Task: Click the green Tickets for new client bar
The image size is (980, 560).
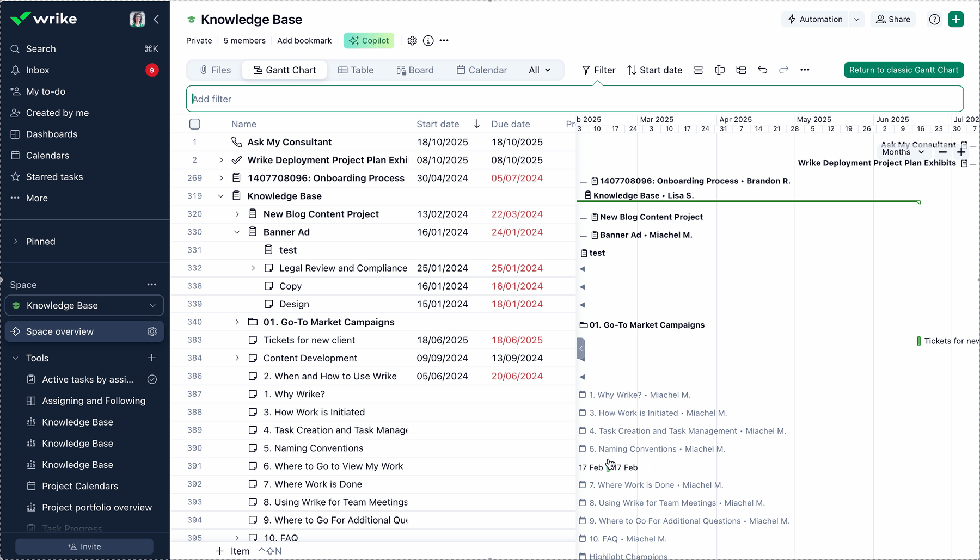Action: [x=918, y=341]
